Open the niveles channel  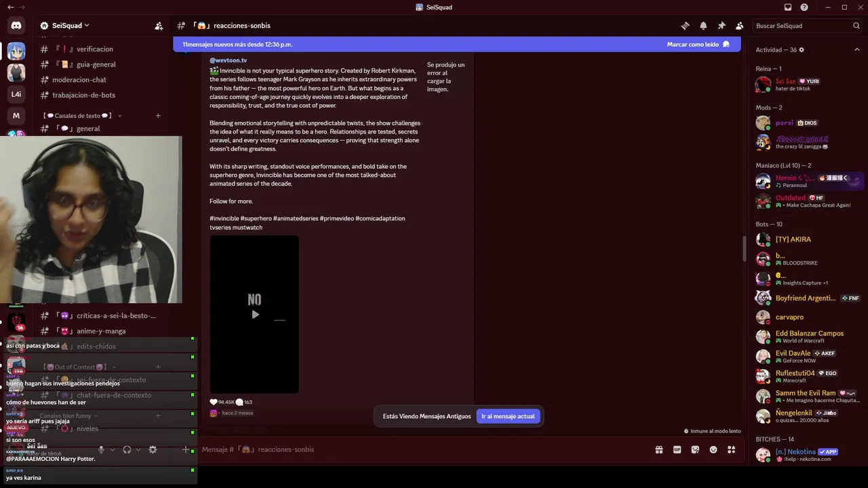click(x=102, y=428)
